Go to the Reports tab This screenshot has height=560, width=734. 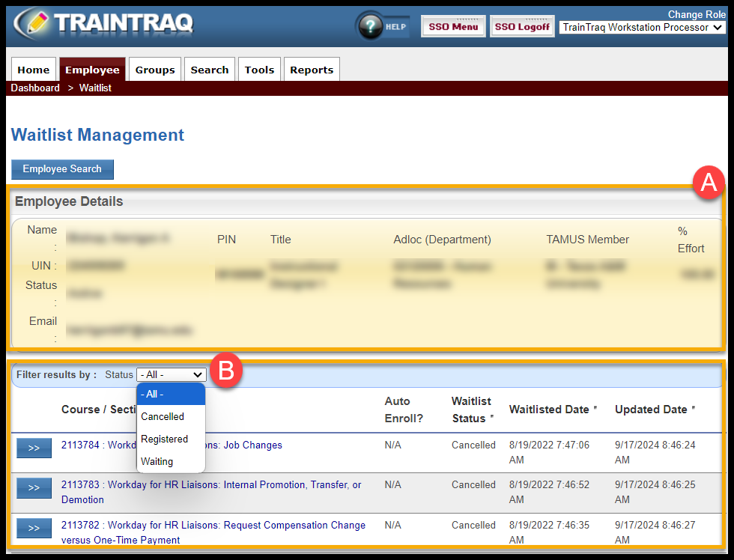click(312, 70)
